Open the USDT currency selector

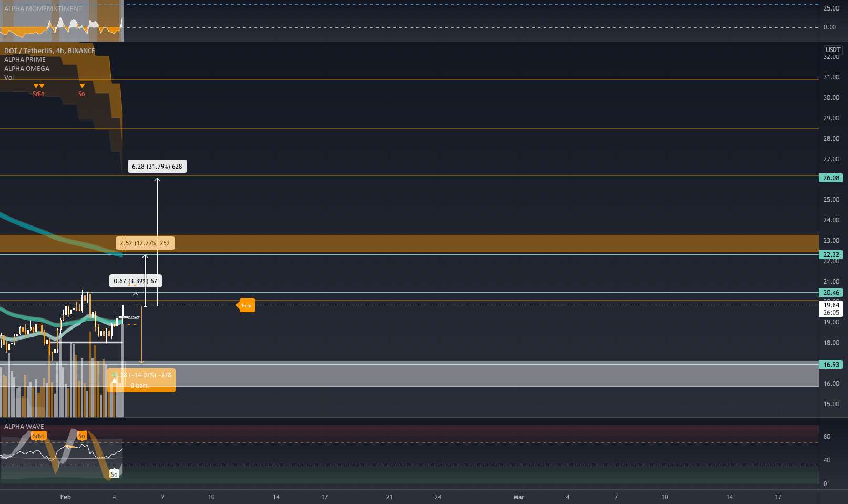coord(833,50)
